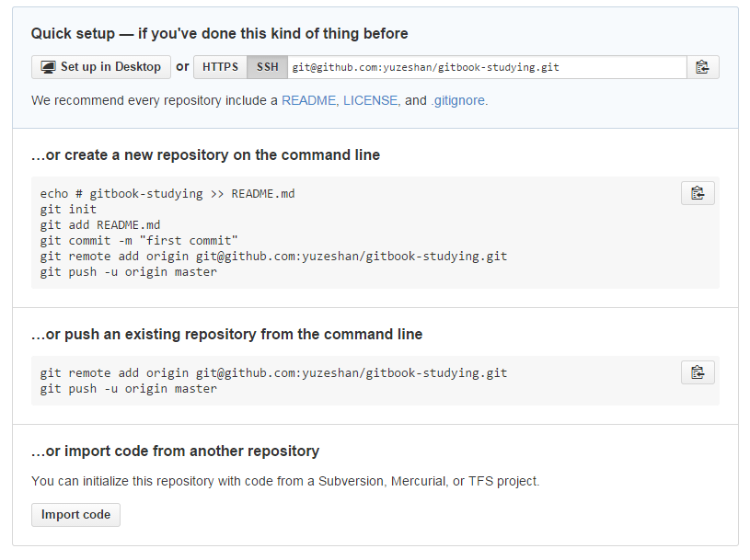Click the 'Quick setup' heading

[x=219, y=33]
